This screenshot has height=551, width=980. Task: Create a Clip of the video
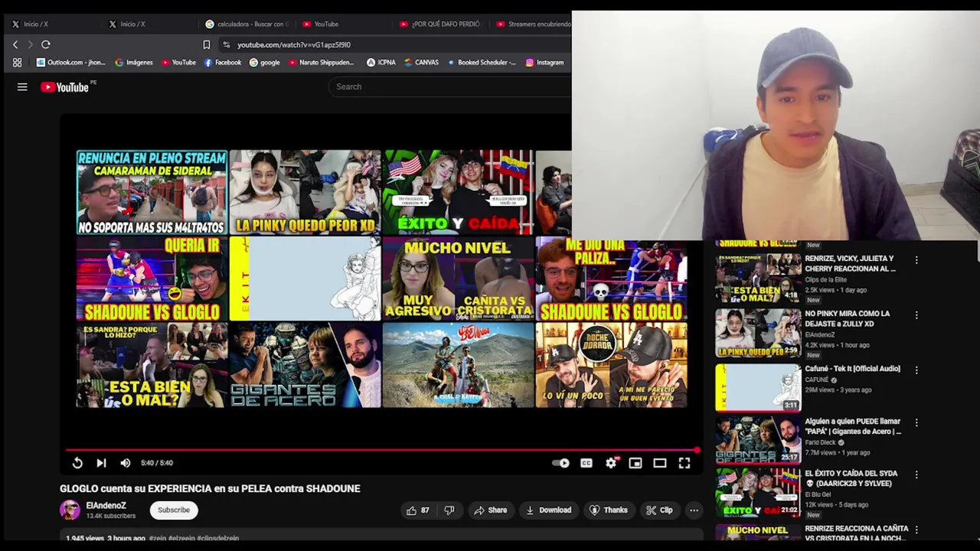[659, 510]
